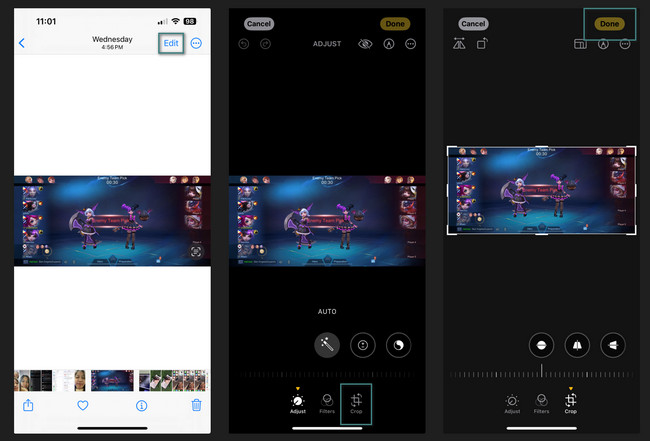The image size is (650, 441).
Task: Toggle the crossed-out eye icon on Adjust screen
Action: tap(365, 44)
